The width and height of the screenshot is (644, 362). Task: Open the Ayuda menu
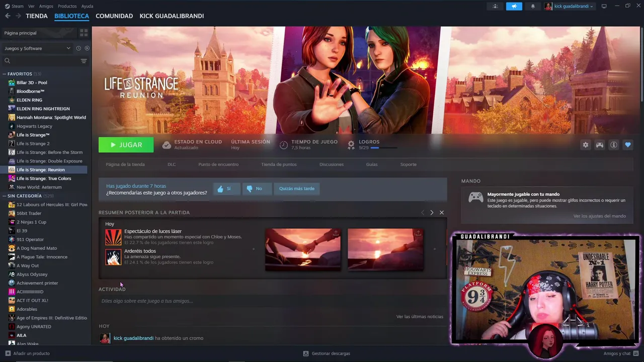pyautogui.click(x=87, y=6)
